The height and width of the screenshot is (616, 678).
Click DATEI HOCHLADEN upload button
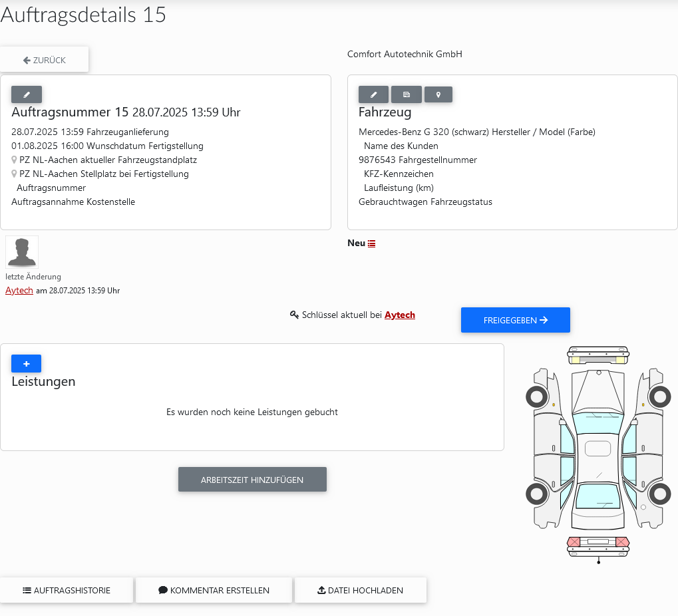coord(361,590)
